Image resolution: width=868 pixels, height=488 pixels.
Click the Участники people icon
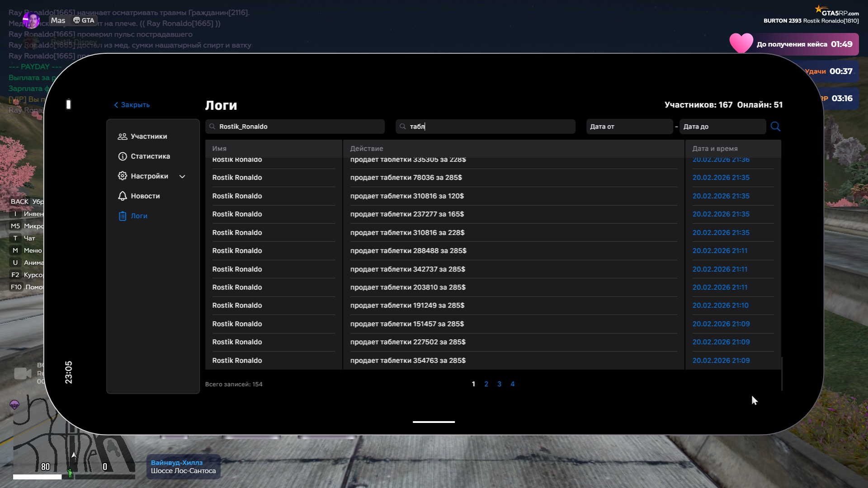(122, 136)
